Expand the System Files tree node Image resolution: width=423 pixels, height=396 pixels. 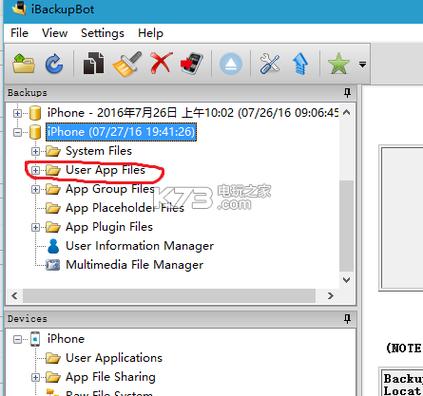pos(35,151)
